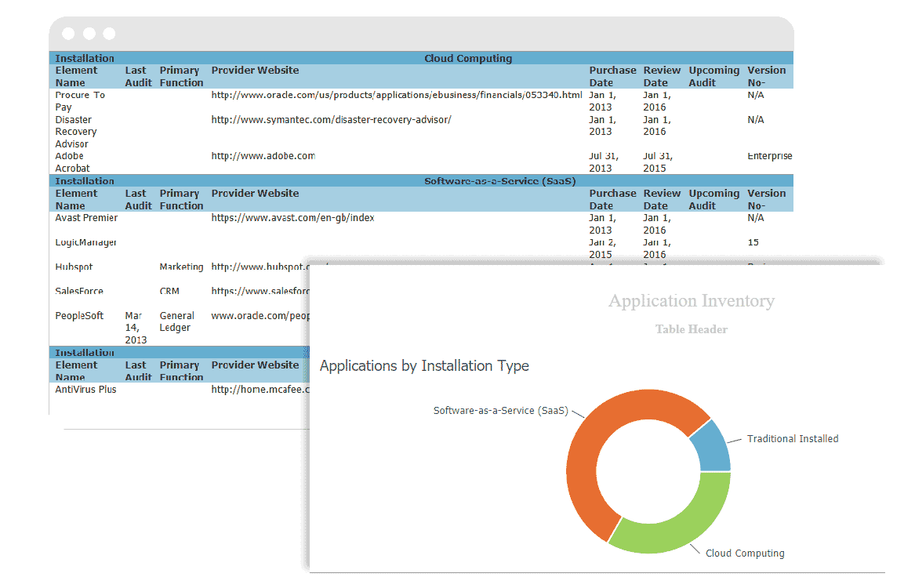Click Installation label above the AntiVirus Plus section
Screen dimensions: 915x588
point(85,352)
